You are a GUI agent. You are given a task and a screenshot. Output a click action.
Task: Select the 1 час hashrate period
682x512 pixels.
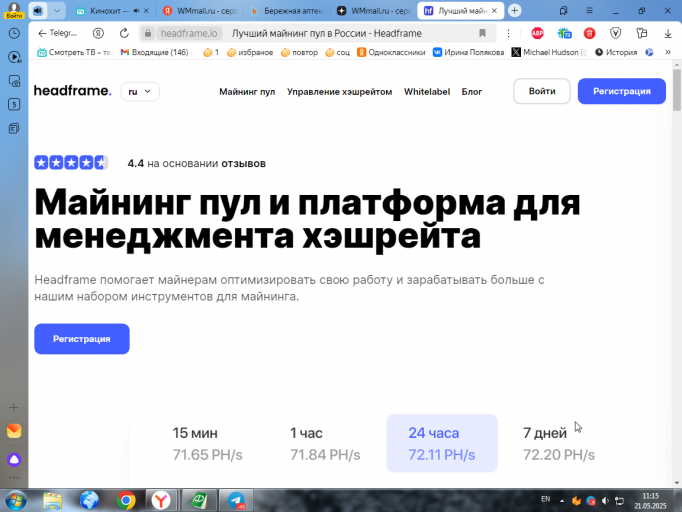pos(325,443)
